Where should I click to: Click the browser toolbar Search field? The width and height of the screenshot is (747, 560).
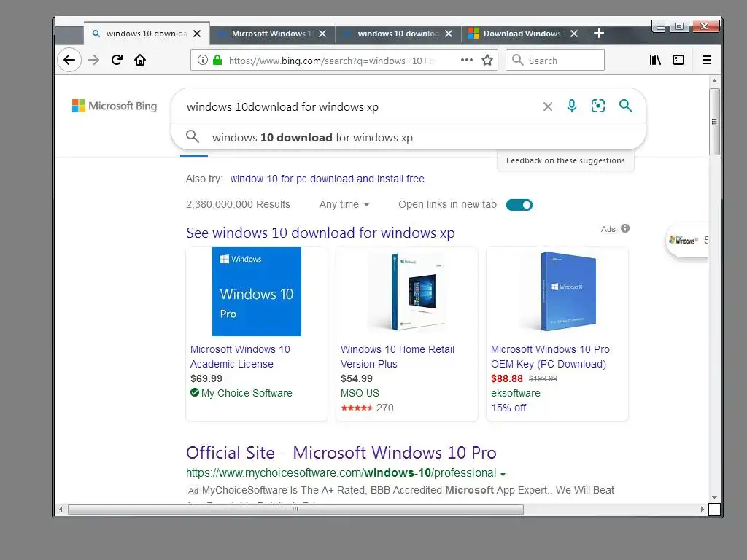(555, 61)
